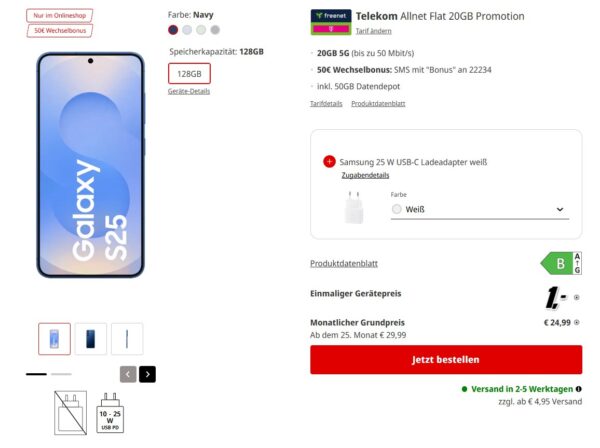Go to next product image with right arrow
Image resolution: width=600 pixels, height=448 pixels.
(148, 374)
